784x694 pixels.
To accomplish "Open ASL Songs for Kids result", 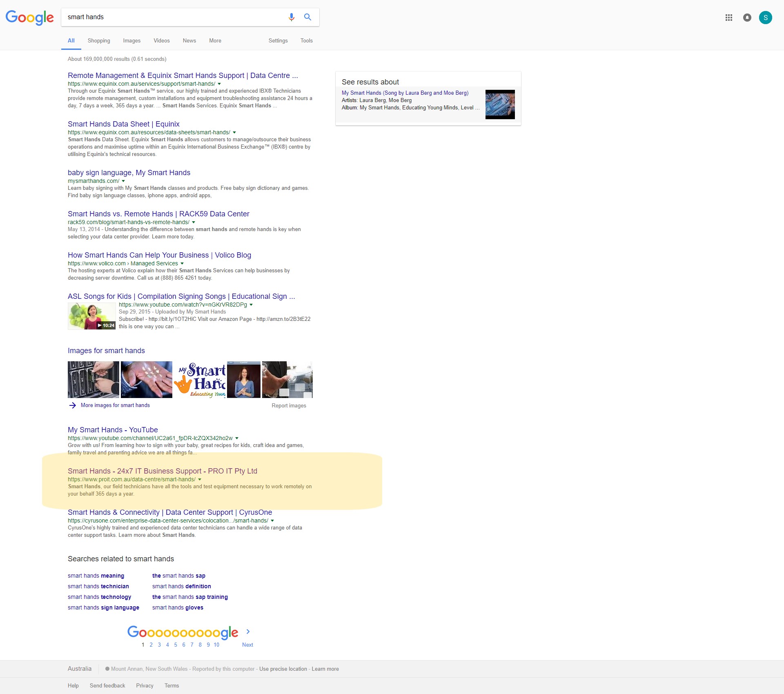I will [181, 296].
